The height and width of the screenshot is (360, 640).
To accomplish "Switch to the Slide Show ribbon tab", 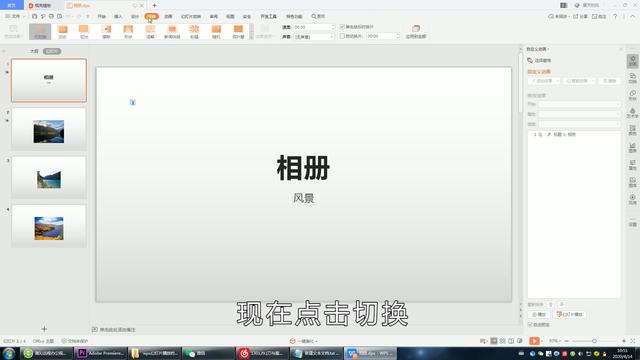I will (x=191, y=16).
